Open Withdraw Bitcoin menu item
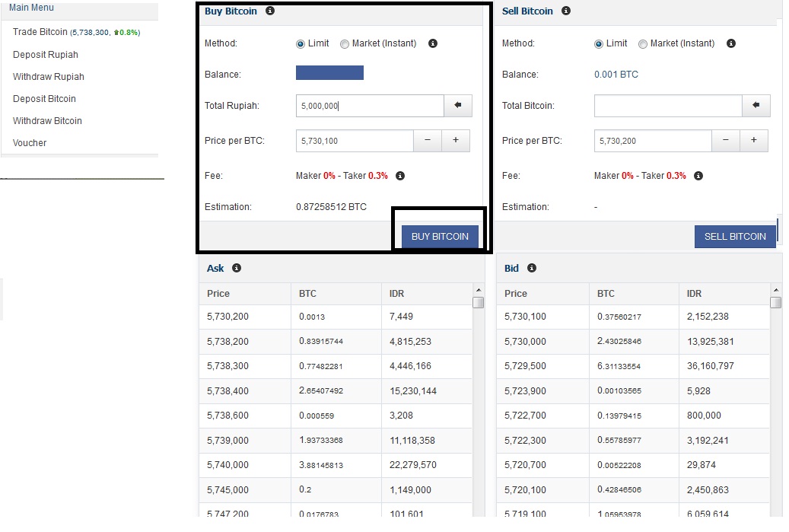Viewport: 789px width, 532px height. coord(47,121)
